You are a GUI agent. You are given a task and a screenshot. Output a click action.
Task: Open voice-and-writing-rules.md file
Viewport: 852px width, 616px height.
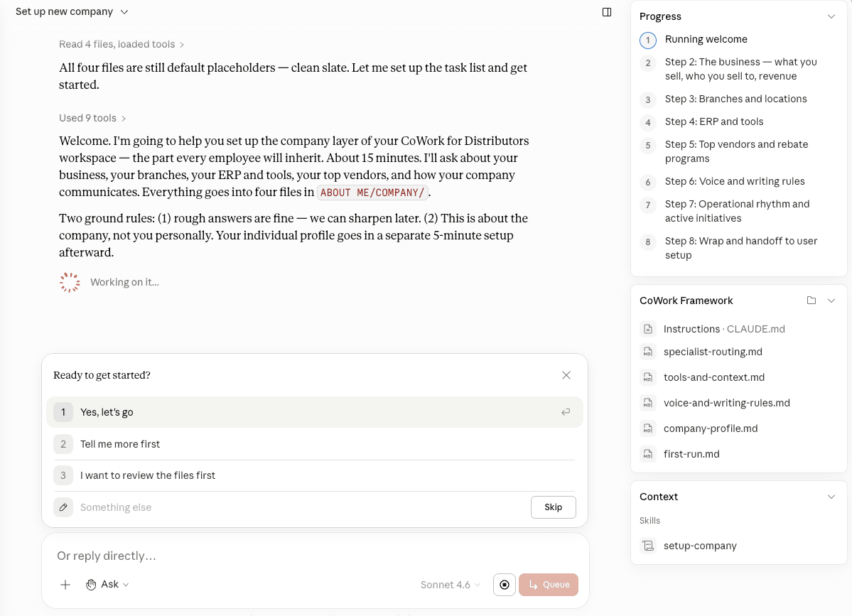726,403
